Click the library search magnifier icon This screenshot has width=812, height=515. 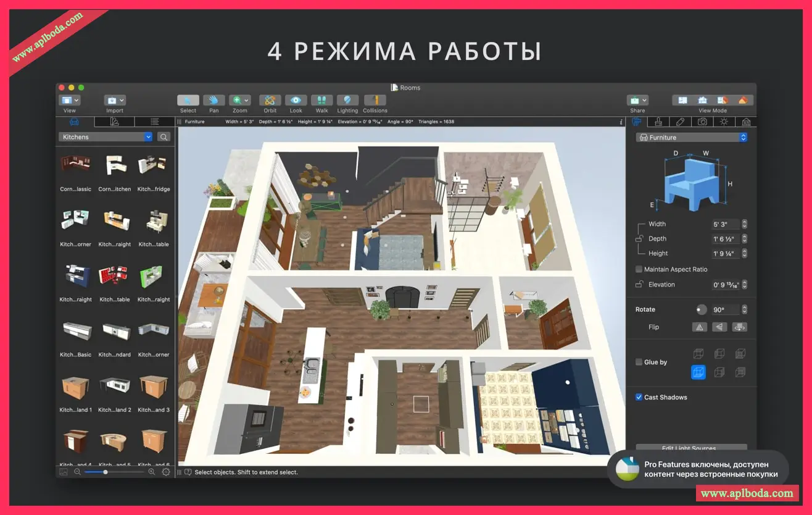164,137
